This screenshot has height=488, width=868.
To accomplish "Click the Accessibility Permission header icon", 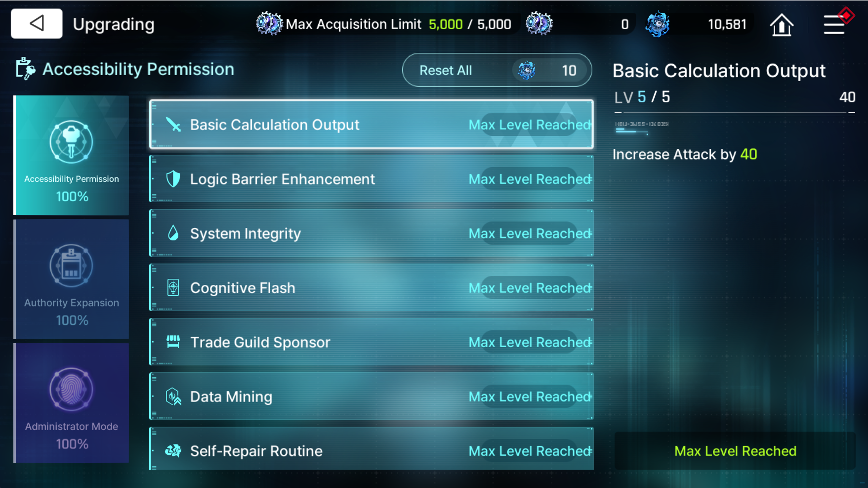I will click(25, 69).
